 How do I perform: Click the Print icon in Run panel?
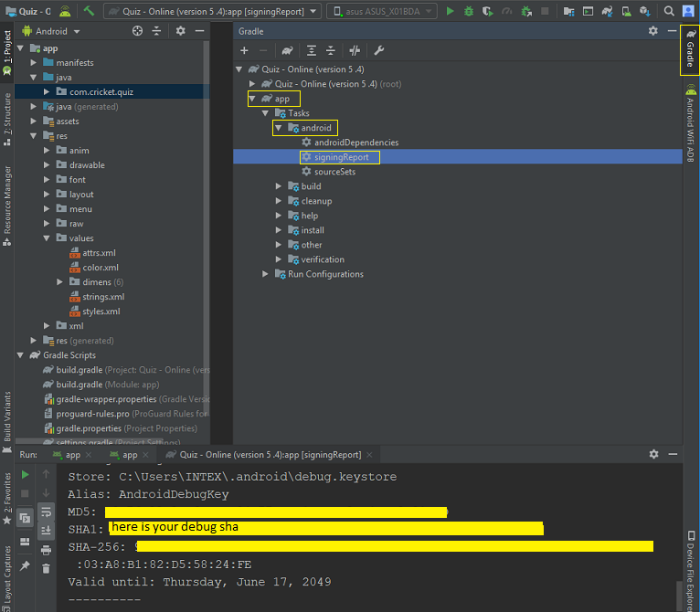click(x=46, y=550)
